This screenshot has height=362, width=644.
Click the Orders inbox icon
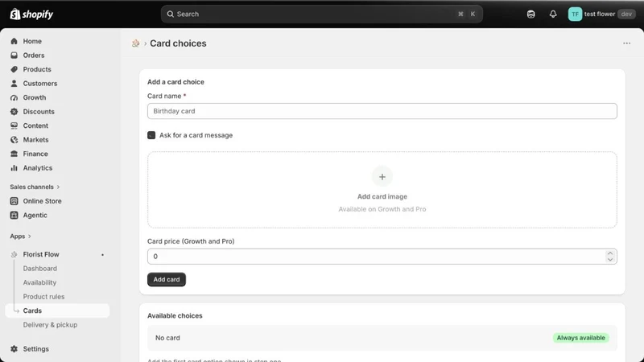click(x=14, y=55)
